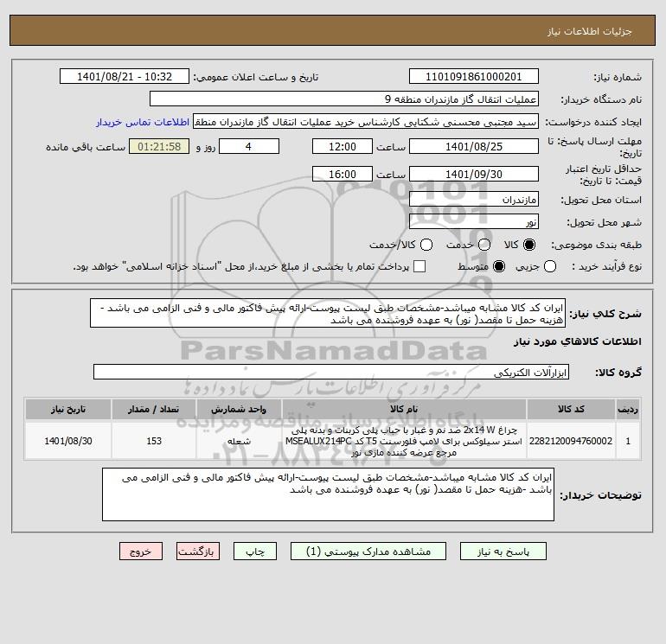The width and height of the screenshot is (666, 644).
Task: Open مشاهده مدارک پیوستی (1) button
Action: [368, 552]
